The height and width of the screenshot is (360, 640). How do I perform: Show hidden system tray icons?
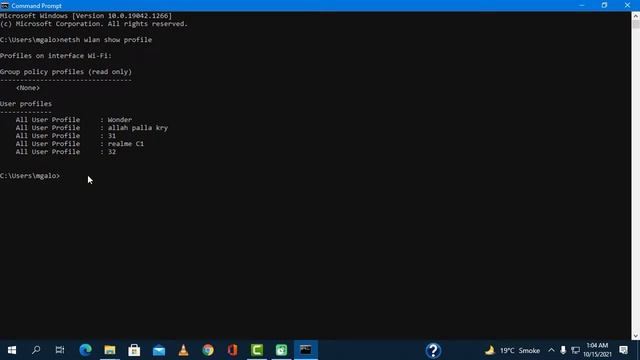tap(551, 350)
